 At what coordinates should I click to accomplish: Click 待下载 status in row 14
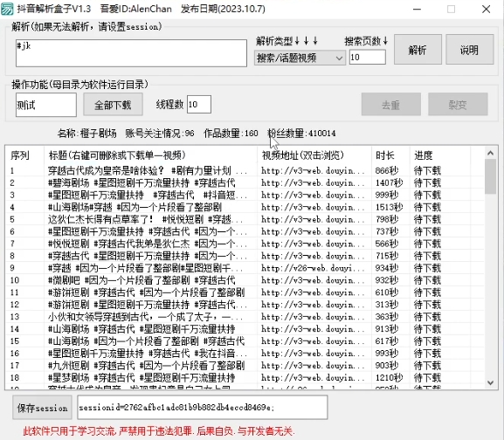click(x=427, y=329)
